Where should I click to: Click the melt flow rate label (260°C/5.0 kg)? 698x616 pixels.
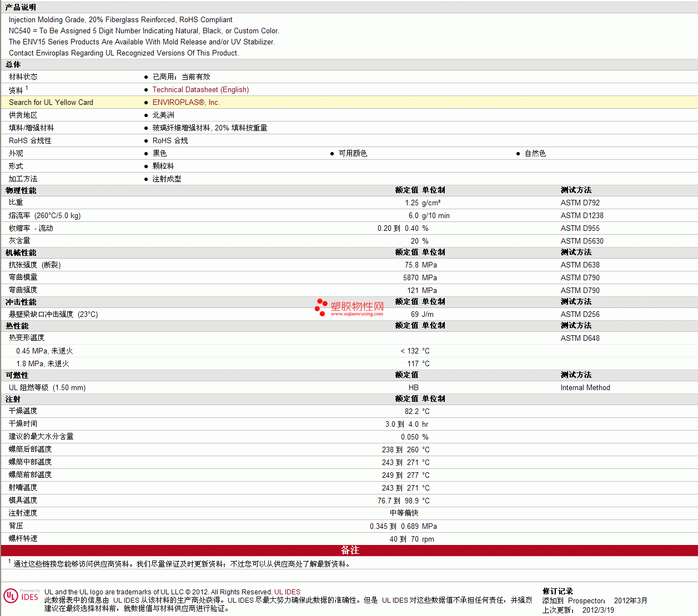(x=44, y=215)
